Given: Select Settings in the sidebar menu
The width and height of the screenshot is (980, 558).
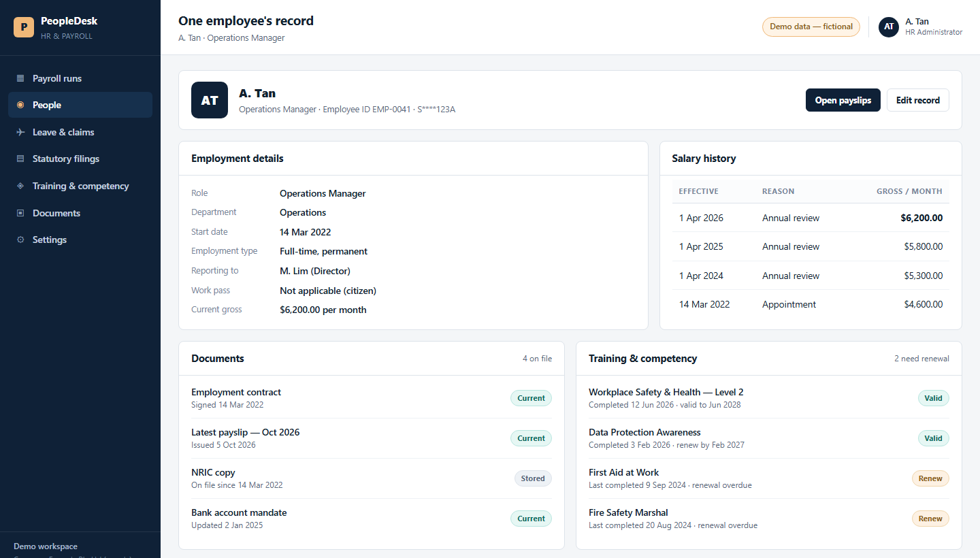Looking at the screenshot, I should (80, 240).
